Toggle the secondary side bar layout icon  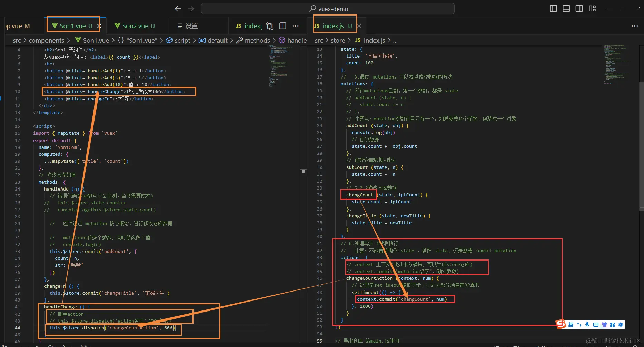click(x=579, y=9)
